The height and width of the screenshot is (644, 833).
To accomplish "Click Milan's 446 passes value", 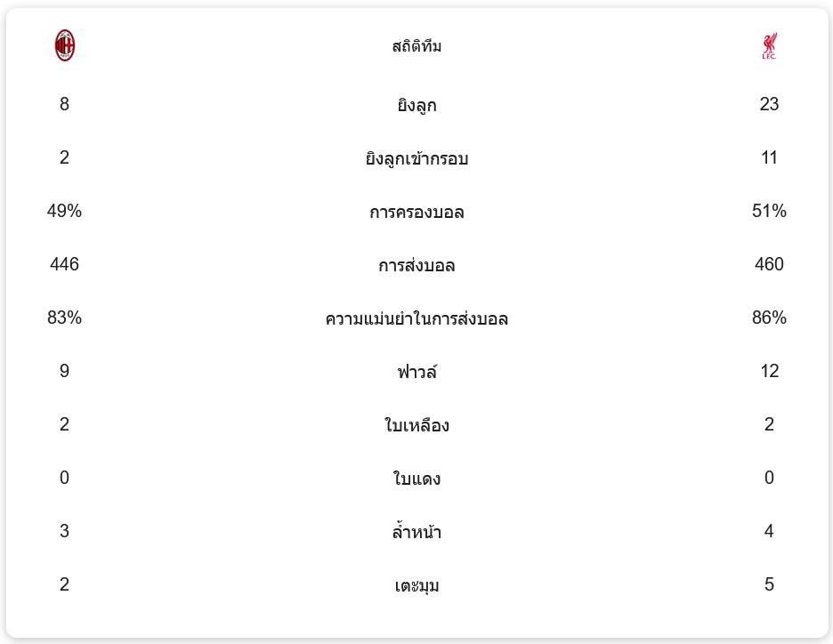I will pyautogui.click(x=64, y=264).
